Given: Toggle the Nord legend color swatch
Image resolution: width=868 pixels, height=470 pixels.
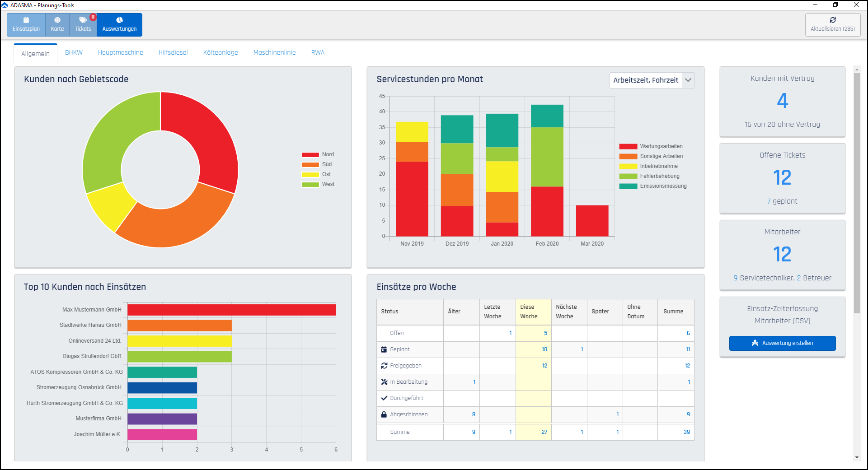Looking at the screenshot, I should [310, 154].
